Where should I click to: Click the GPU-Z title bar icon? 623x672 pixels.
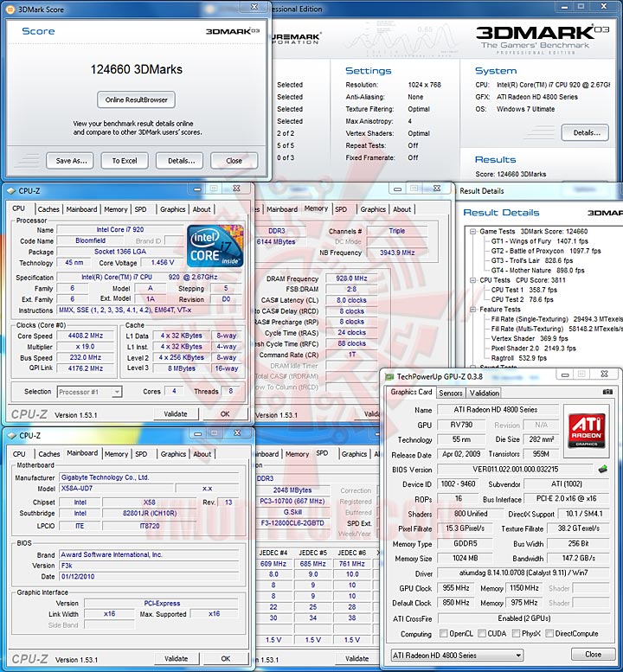pyautogui.click(x=389, y=377)
